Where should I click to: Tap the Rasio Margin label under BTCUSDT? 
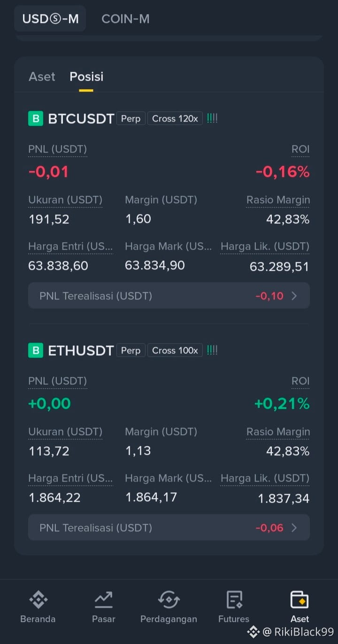tap(278, 200)
